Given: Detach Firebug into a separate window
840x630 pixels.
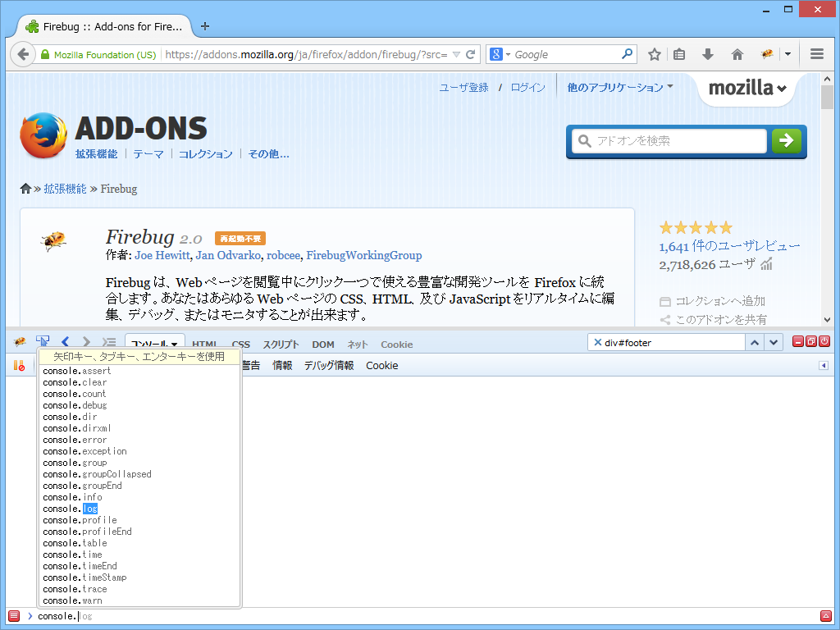Looking at the screenshot, I should coord(811,342).
